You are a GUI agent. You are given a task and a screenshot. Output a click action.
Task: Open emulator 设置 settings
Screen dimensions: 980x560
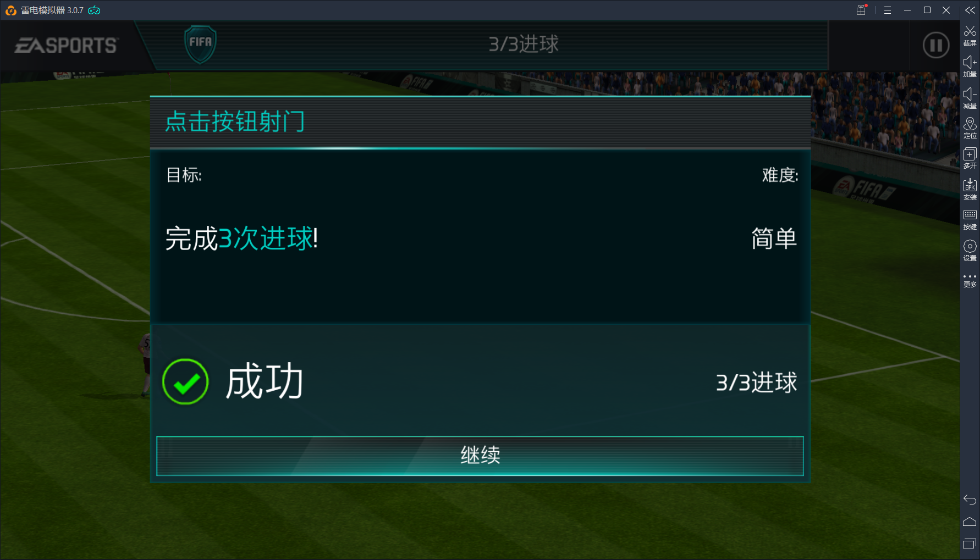point(970,251)
